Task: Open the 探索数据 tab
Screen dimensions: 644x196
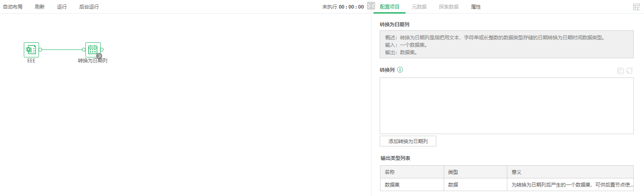Action: click(x=449, y=7)
